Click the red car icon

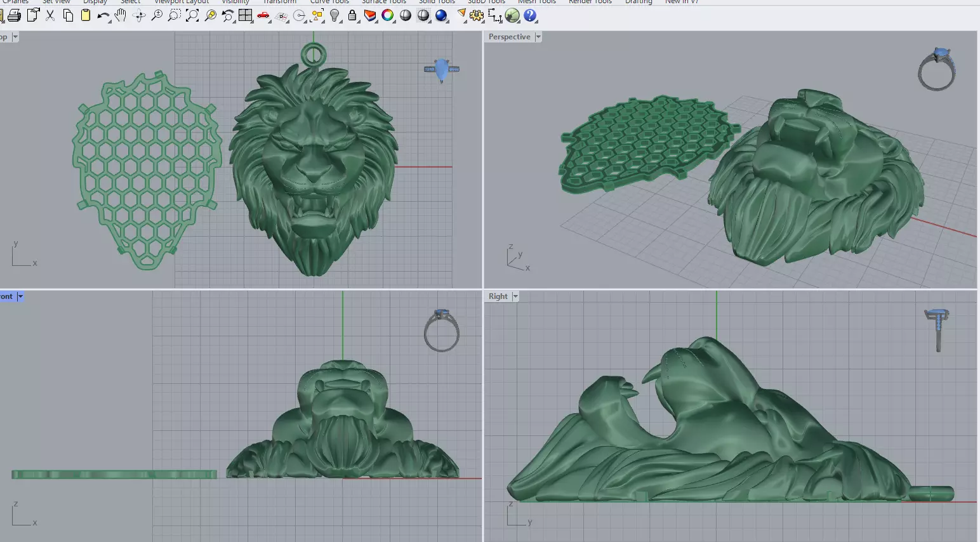coord(263,16)
